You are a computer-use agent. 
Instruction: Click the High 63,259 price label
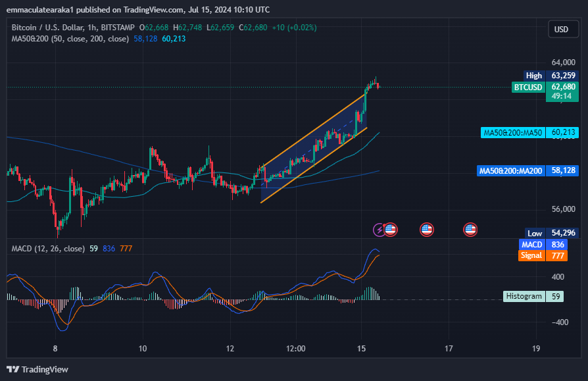click(x=551, y=76)
